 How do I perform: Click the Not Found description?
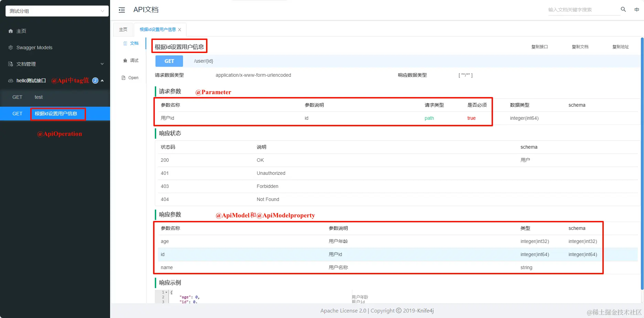[268, 199]
